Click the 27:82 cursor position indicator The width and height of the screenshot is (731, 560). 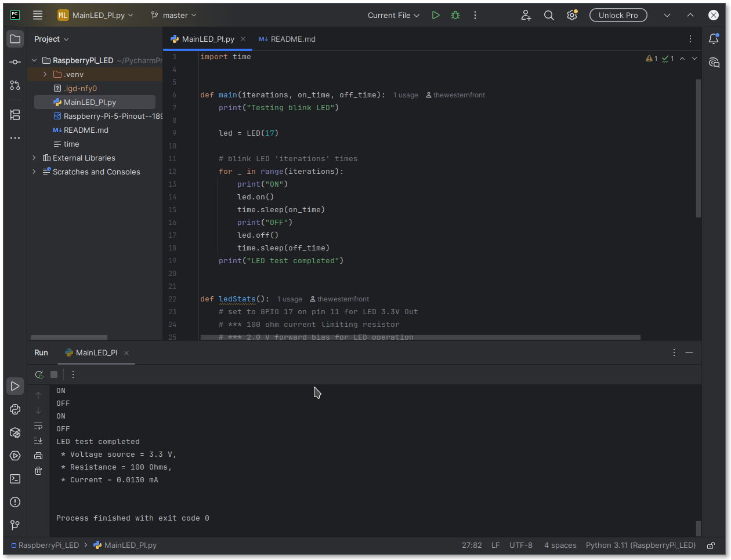click(472, 546)
